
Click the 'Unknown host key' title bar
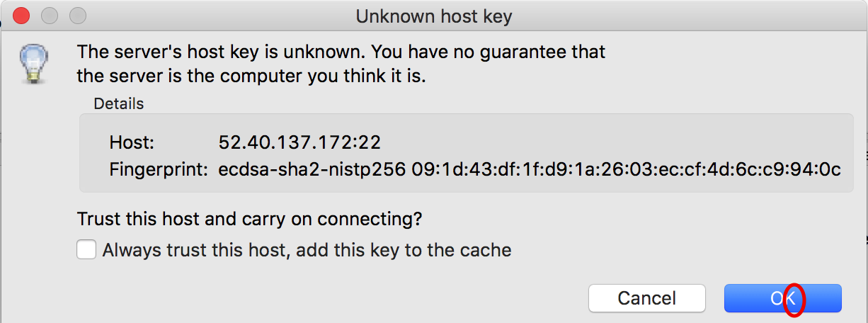click(433, 16)
